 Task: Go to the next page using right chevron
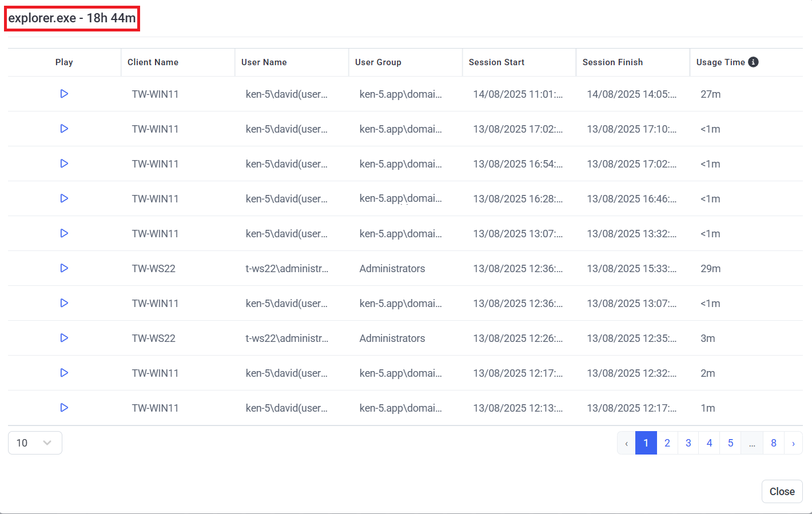pyautogui.click(x=793, y=443)
